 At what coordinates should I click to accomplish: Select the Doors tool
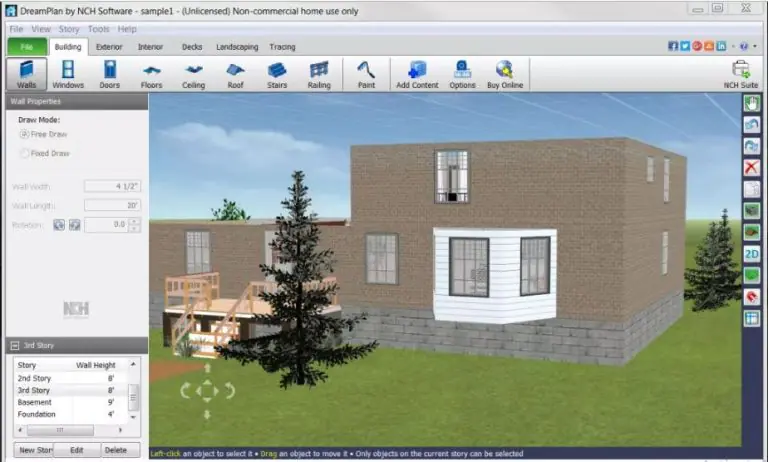(110, 74)
